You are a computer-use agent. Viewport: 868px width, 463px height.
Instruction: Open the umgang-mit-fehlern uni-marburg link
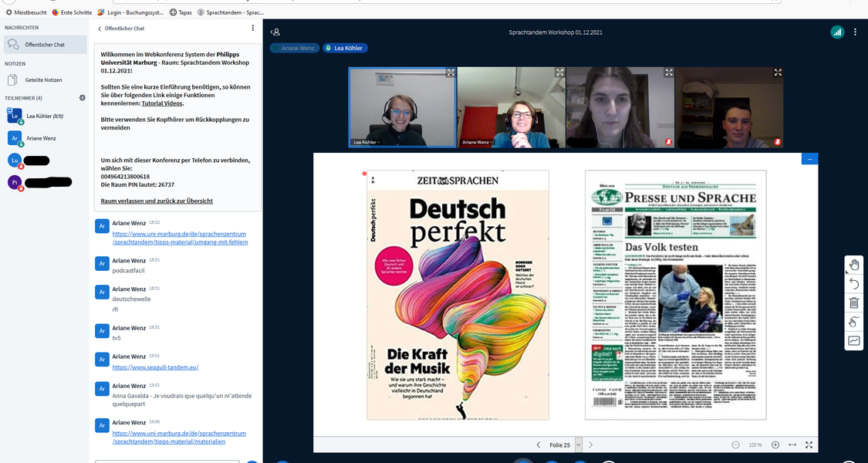pos(180,238)
